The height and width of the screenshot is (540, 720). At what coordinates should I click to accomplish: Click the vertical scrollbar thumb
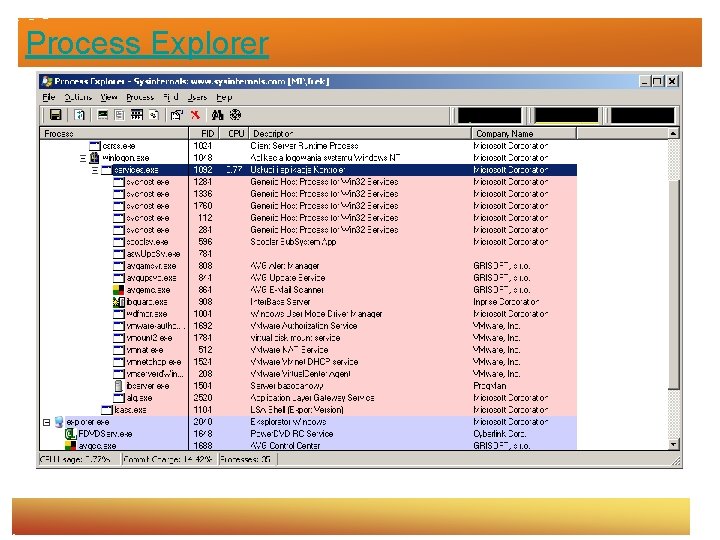pos(673,284)
